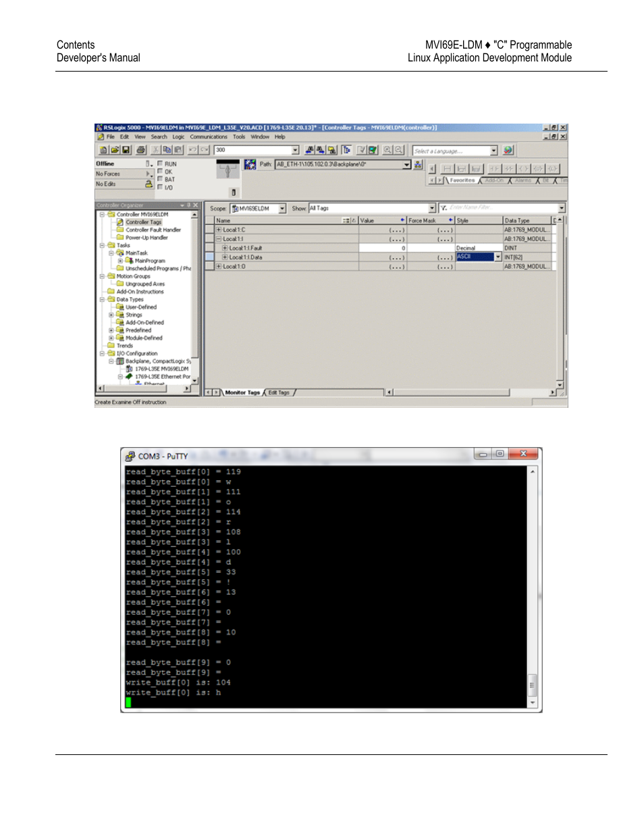Click the Output Energize coil instruction icon
This screenshot has width=644, height=834.
tap(523, 168)
